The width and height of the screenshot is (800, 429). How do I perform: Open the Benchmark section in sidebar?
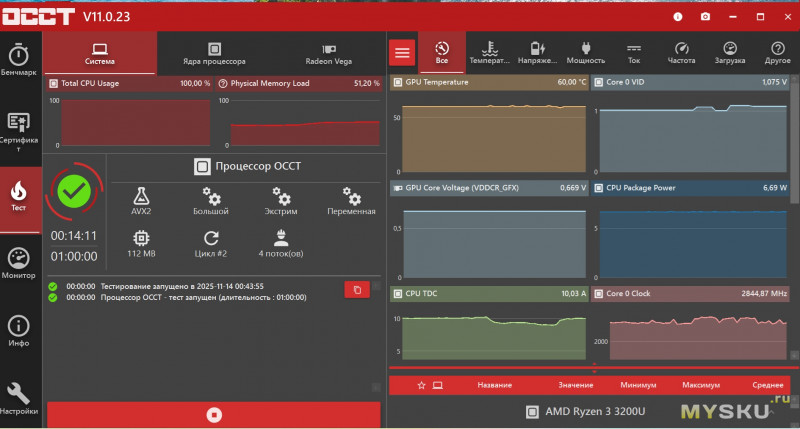(x=21, y=60)
